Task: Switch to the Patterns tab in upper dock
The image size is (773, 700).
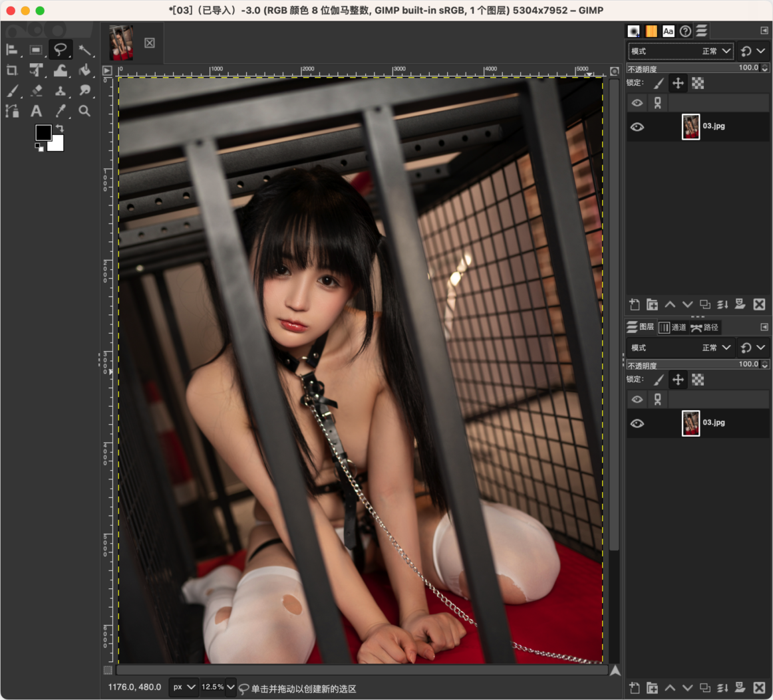Action: 651,31
